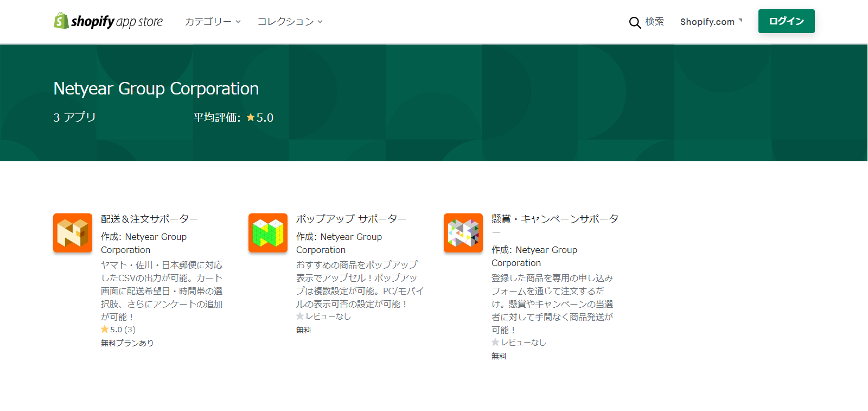Open the 懸賞・キャンペーンサポーター title link
This screenshot has height=411, width=868.
555,225
